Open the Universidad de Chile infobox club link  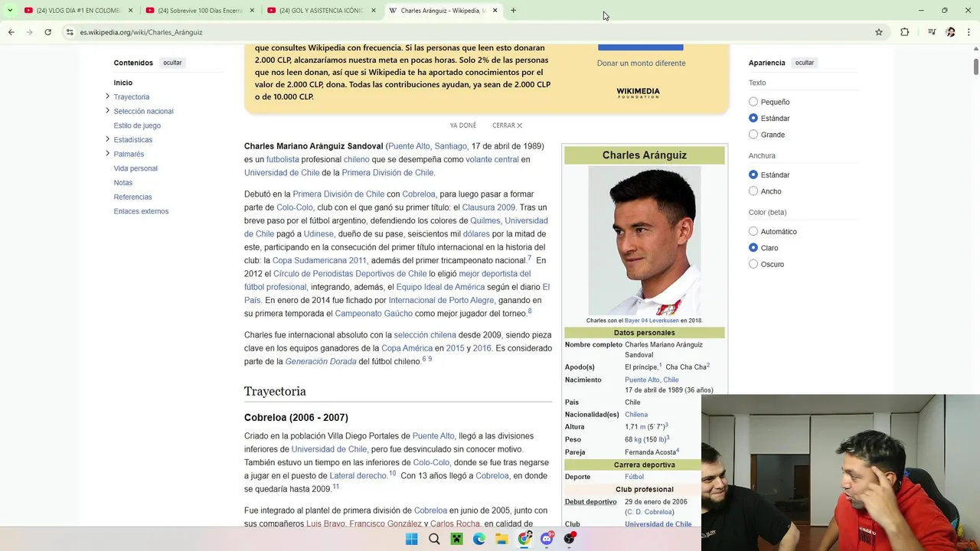pyautogui.click(x=658, y=524)
